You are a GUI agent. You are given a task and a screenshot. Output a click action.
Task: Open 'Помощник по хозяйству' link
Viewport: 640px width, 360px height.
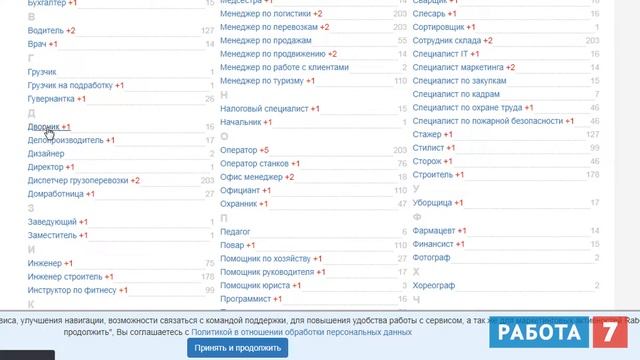tap(265, 259)
